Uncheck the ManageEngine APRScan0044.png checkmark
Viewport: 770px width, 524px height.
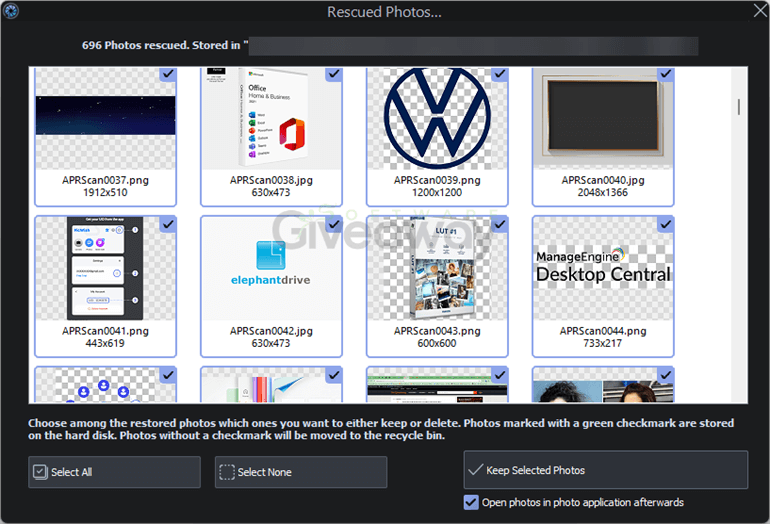point(666,224)
